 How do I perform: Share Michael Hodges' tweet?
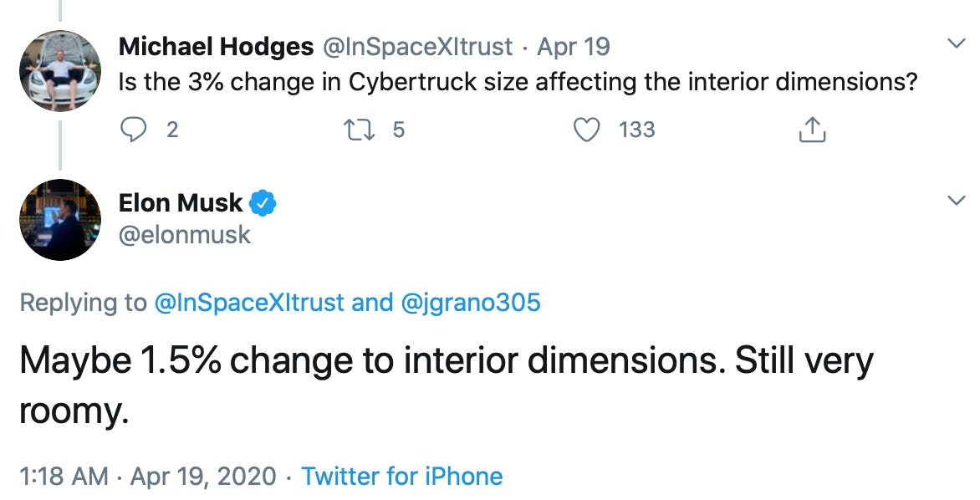pyautogui.click(x=812, y=130)
